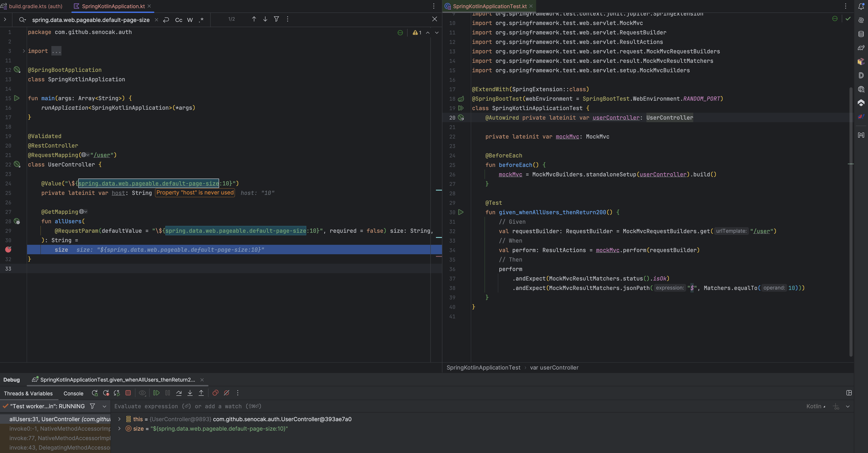This screenshot has height=453, width=868.
Task: Switch to Console tab
Action: click(74, 393)
